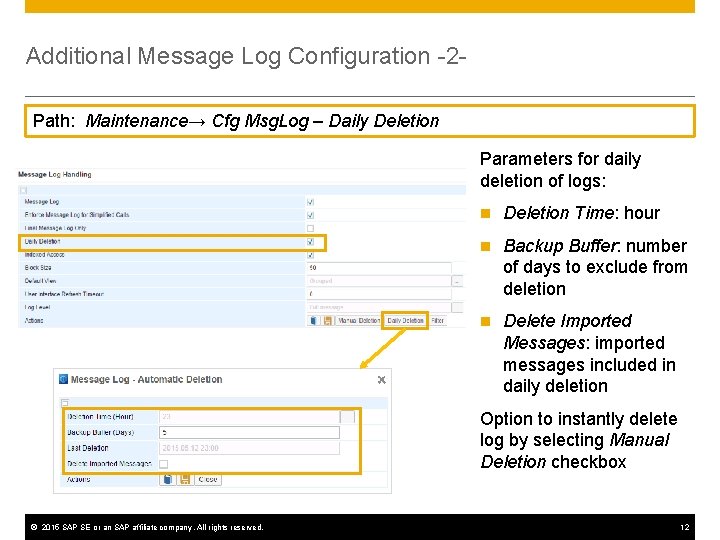
Task: Click blue app icon in Automatic Deletion title
Action: 63,379
